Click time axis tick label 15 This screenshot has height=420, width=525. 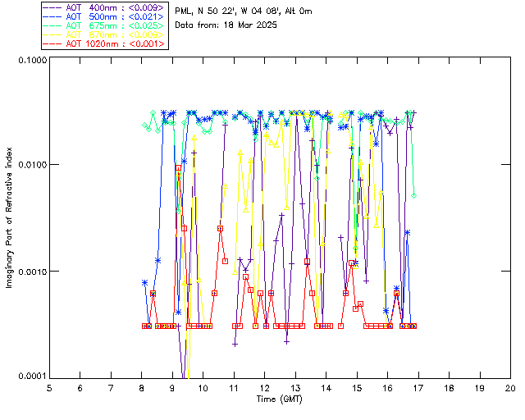357,388
